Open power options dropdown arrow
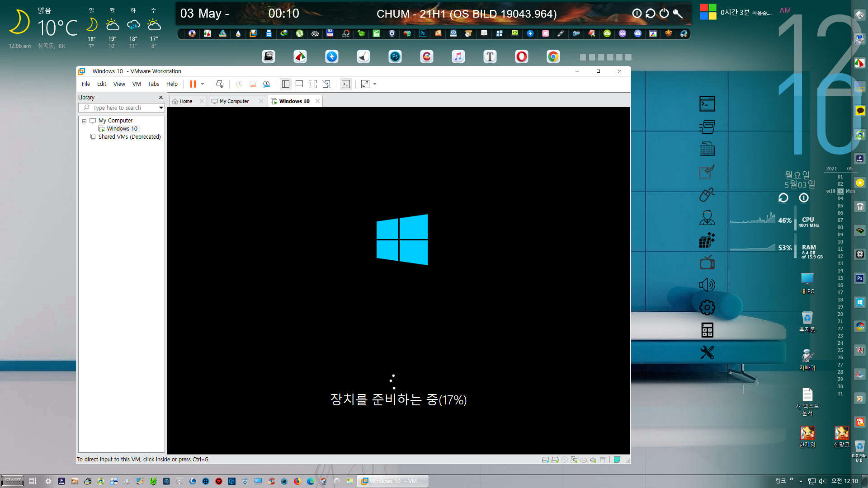The height and width of the screenshot is (488, 868). tap(203, 84)
